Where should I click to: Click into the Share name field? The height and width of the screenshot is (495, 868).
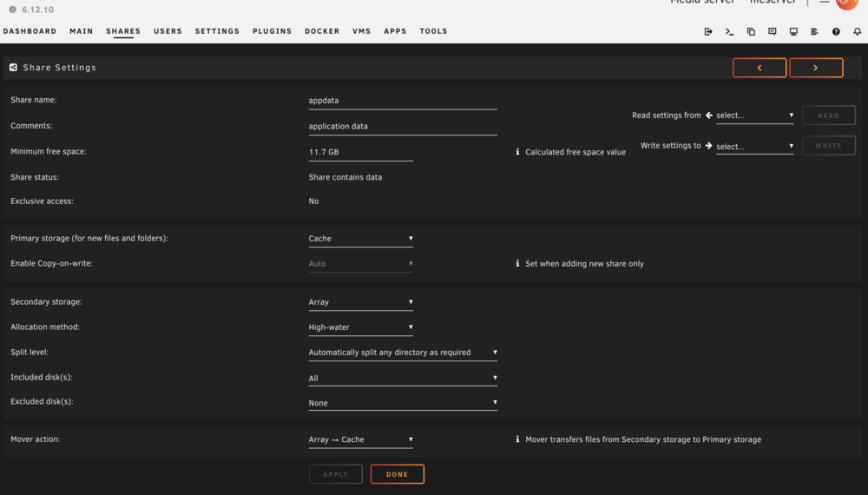click(403, 101)
